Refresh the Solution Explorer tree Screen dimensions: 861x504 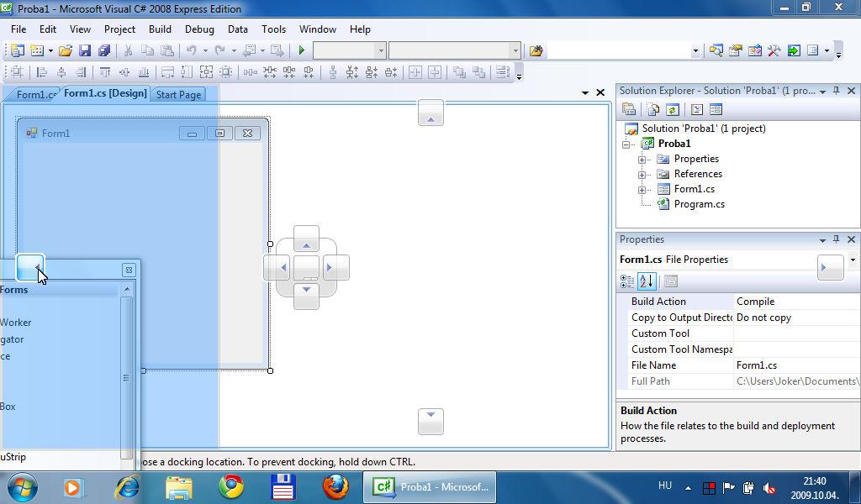tap(672, 110)
